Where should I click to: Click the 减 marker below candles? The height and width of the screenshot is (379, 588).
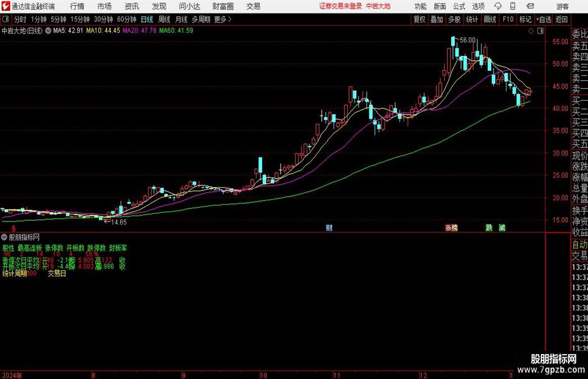click(x=502, y=227)
